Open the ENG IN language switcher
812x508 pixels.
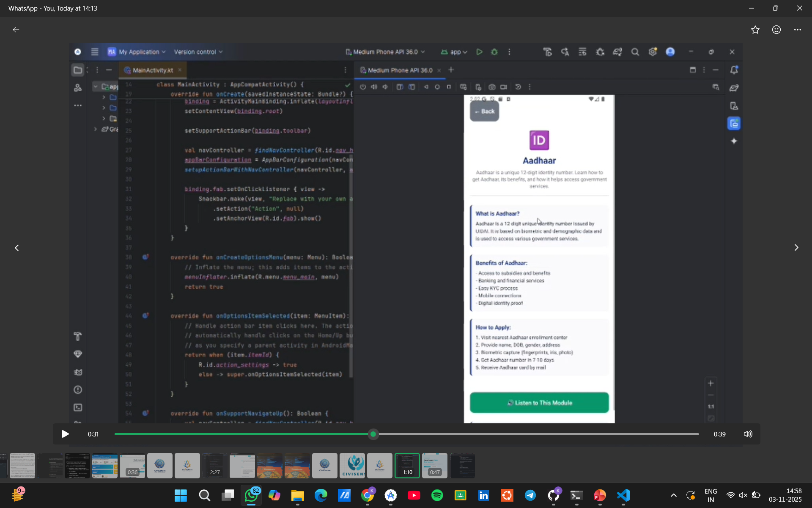[710, 495]
